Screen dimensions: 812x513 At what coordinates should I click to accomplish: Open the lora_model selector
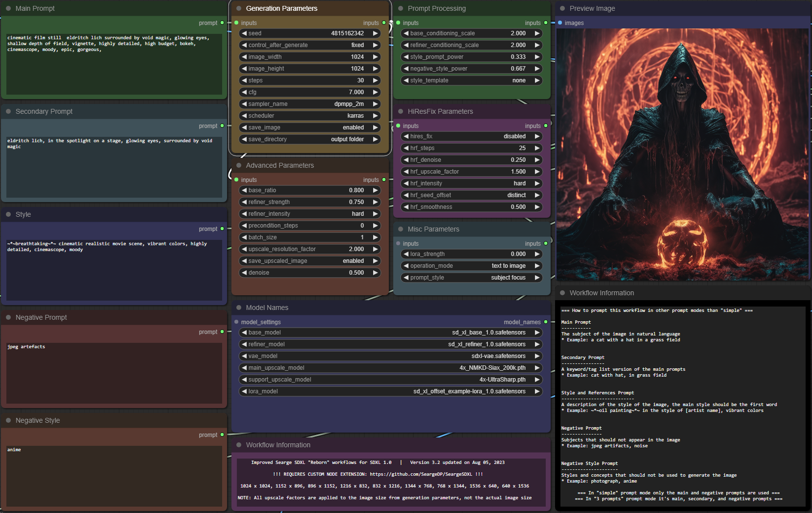[x=391, y=391]
